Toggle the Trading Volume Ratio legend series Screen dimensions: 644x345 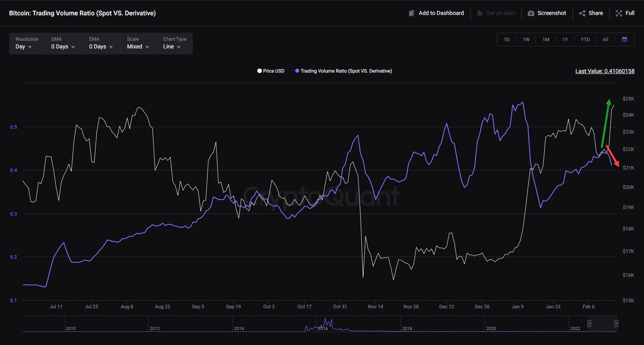[x=343, y=71]
